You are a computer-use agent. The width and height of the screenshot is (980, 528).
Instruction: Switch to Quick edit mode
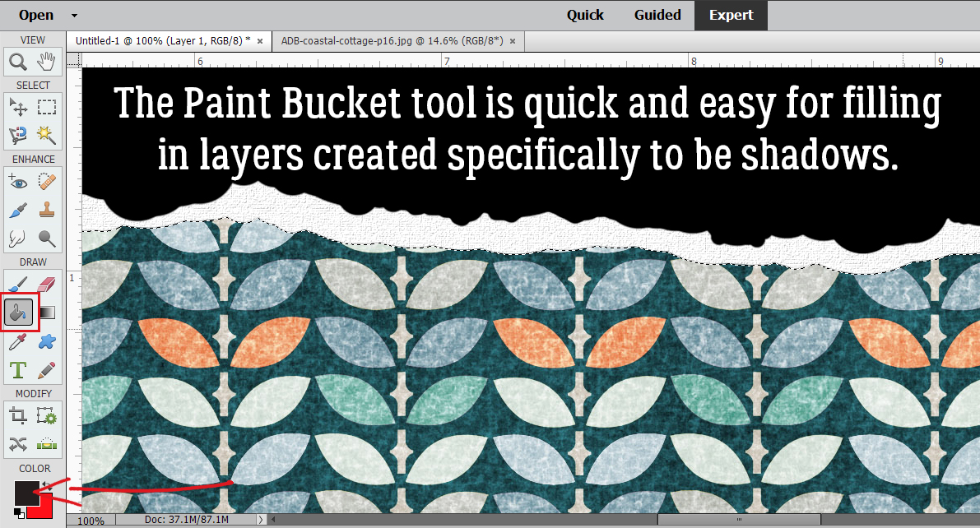pyautogui.click(x=585, y=15)
